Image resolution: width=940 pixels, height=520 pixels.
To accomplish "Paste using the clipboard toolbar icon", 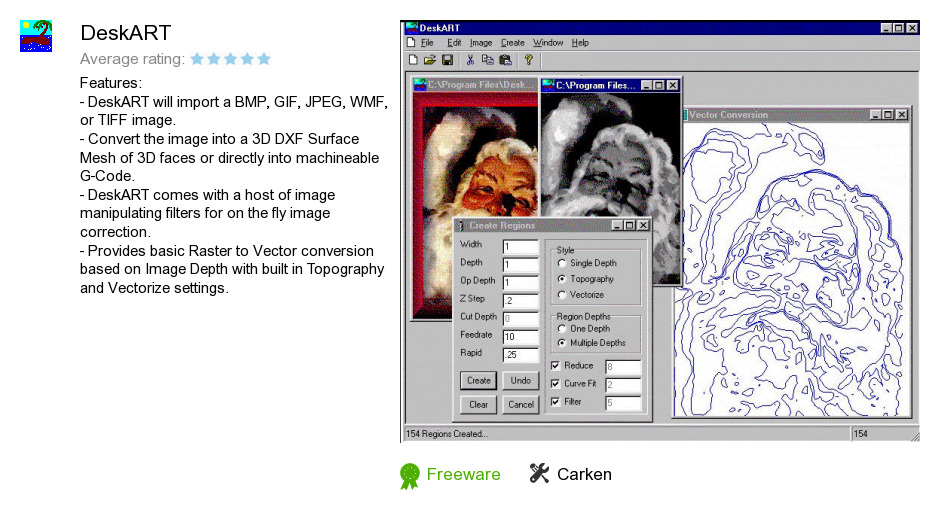I will coord(505,60).
